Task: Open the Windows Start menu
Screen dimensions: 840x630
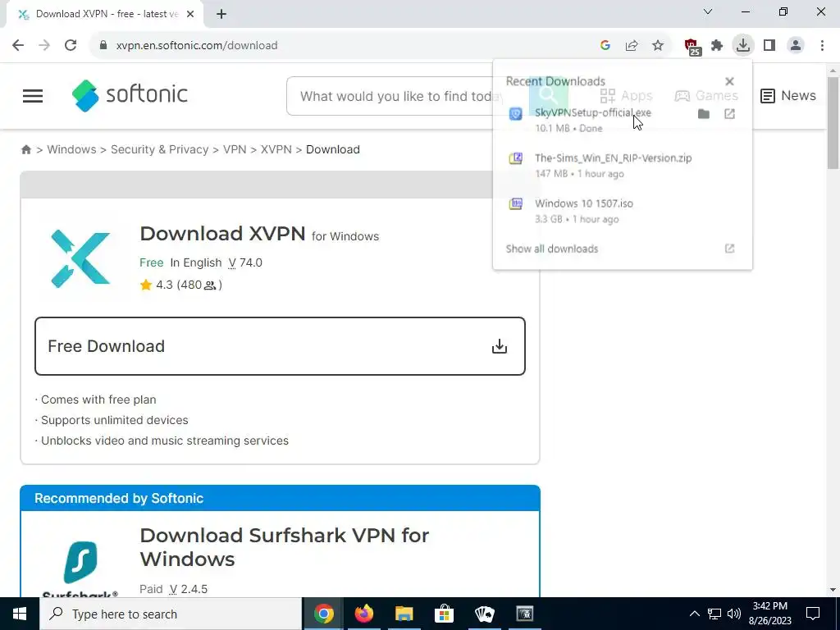Action: click(x=20, y=614)
